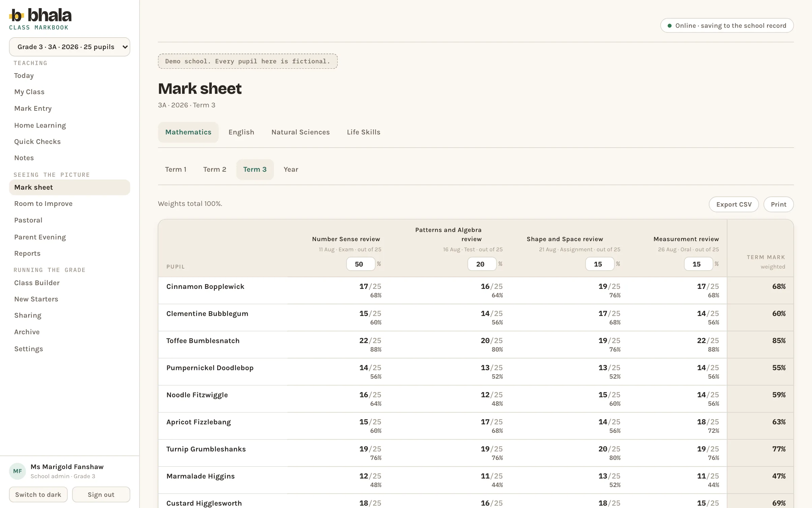The image size is (812, 508).
Task: Select Mark sheet in the sidebar
Action: click(69, 187)
